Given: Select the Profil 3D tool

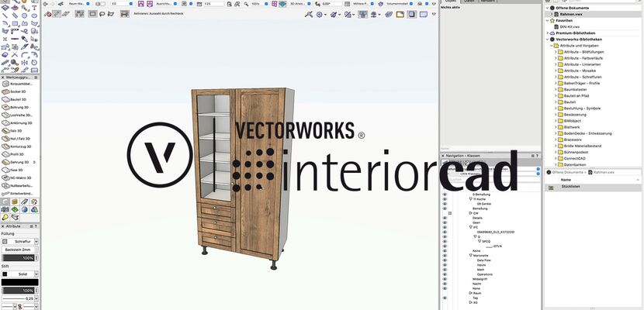Looking at the screenshot, I should [20, 154].
